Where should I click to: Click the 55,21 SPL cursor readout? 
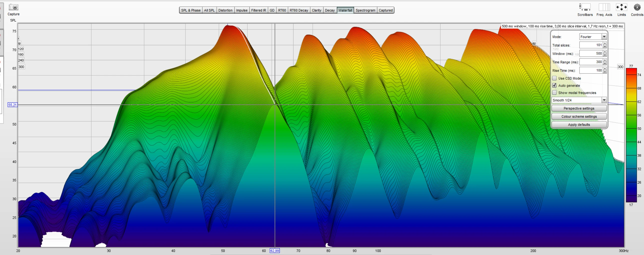(13, 105)
